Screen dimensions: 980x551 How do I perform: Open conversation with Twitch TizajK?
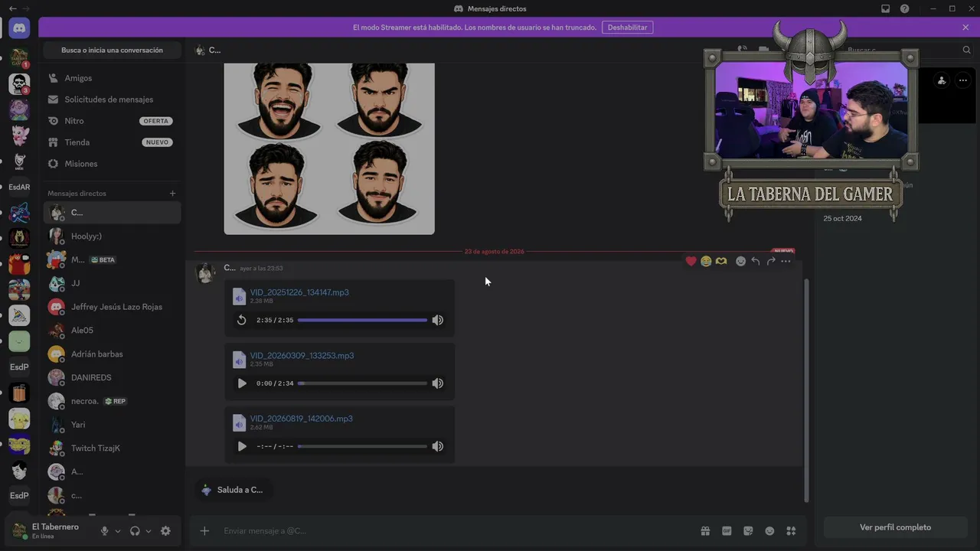pos(113,448)
